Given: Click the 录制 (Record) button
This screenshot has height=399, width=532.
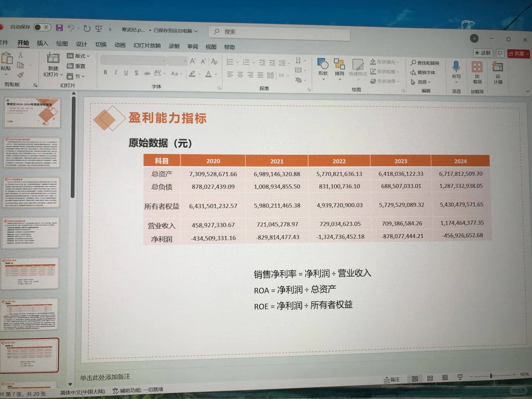Looking at the screenshot, I should coord(483,52).
